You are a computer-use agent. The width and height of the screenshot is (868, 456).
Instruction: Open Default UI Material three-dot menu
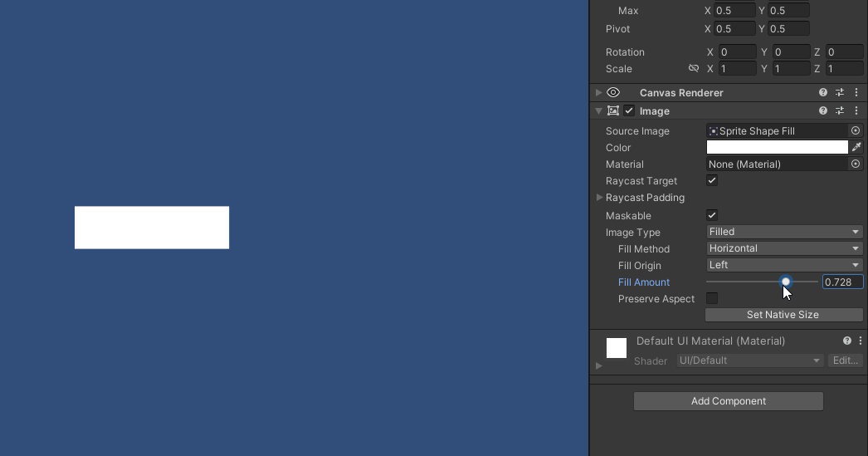pyautogui.click(x=861, y=341)
